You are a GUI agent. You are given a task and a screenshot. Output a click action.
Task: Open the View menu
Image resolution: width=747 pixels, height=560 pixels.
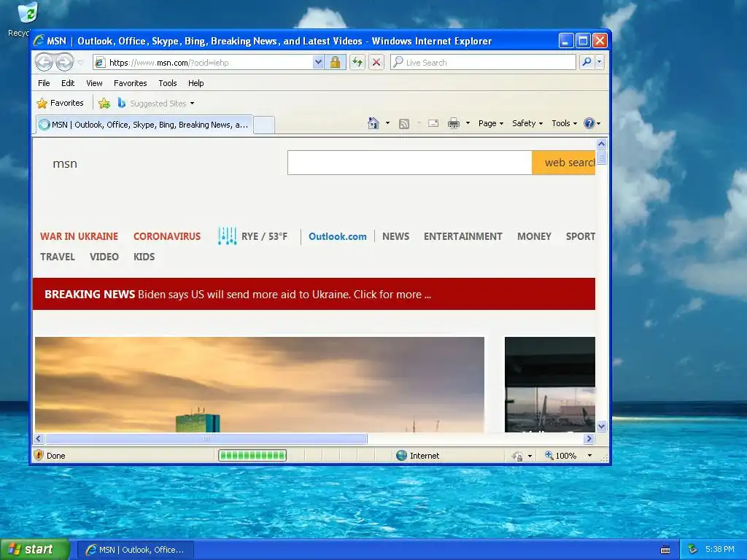(x=94, y=83)
